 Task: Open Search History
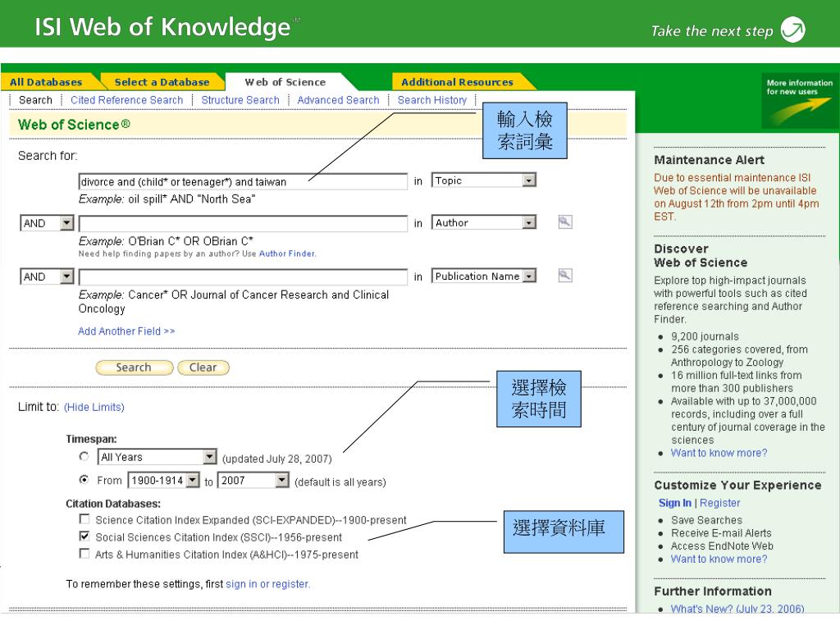(432, 100)
